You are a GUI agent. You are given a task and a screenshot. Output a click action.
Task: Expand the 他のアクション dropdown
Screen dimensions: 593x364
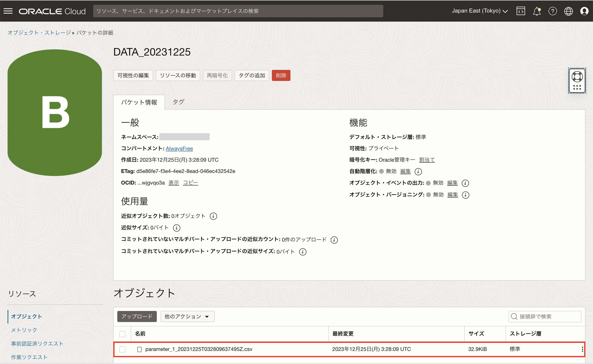[187, 316]
